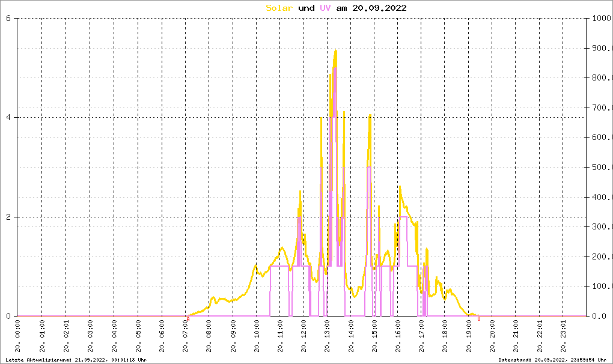This screenshot has height=364, width=613.
Task: Click the time axis label '20. 21:00'
Action: tap(516, 336)
